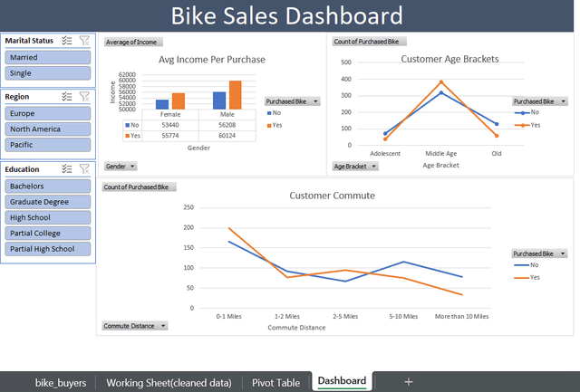Open the Pivot Table sheet tab
Viewport: 580px width, 392px height.
(275, 382)
